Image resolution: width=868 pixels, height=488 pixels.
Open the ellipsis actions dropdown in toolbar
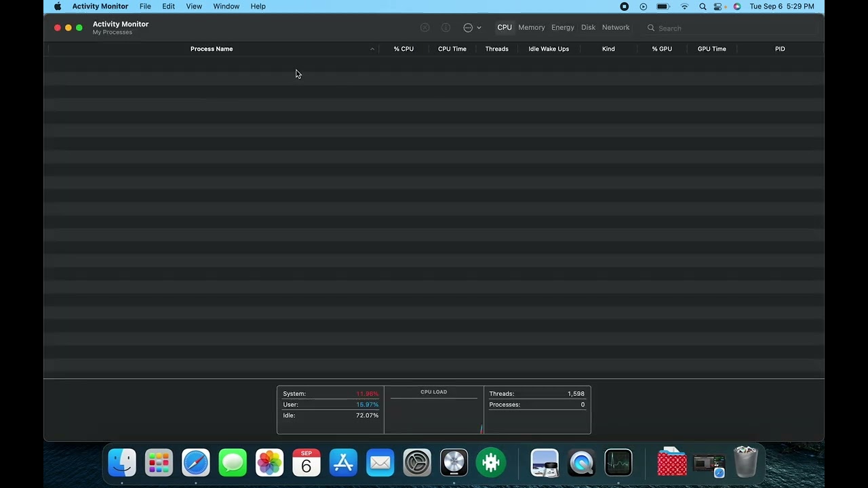click(472, 28)
